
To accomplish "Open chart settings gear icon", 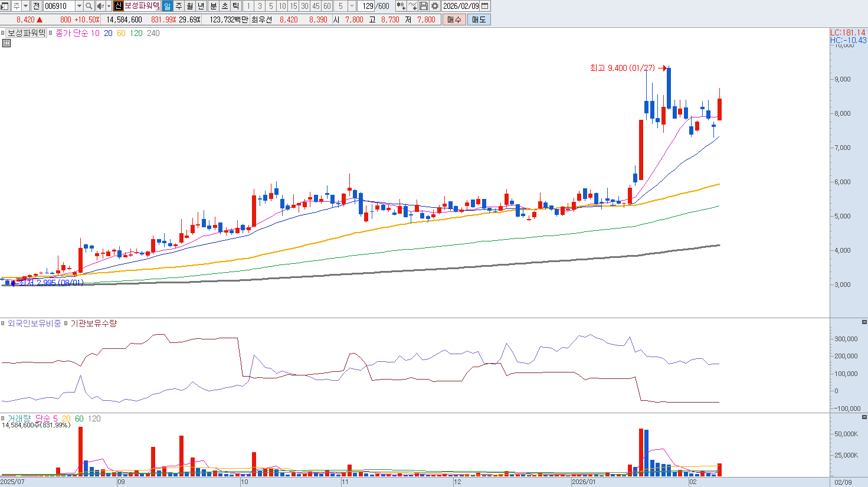I will (435, 6).
